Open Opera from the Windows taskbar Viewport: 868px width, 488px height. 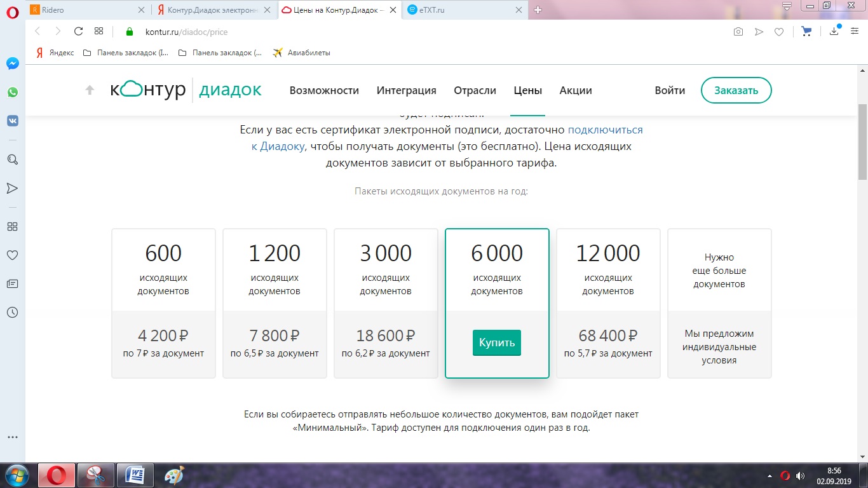pyautogui.click(x=57, y=475)
